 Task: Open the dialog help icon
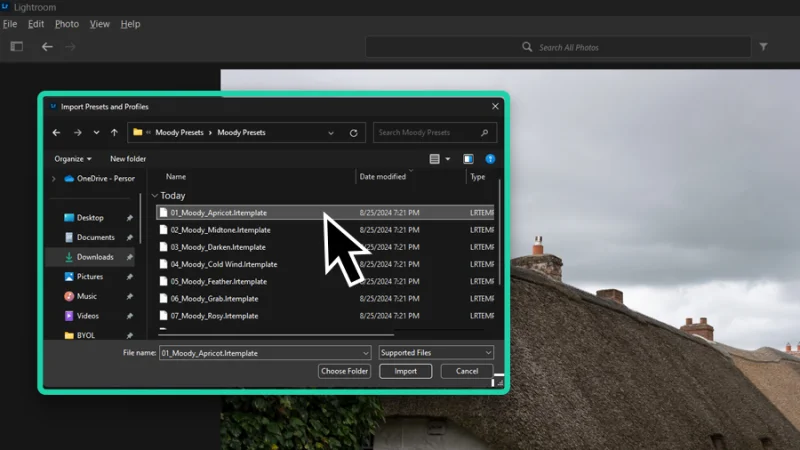(490, 159)
